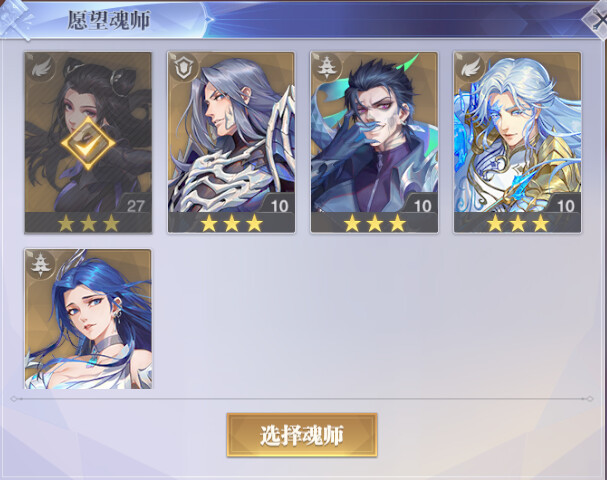607x480 pixels.
Task: Click the 10 level badge on silver-haired card
Action: pos(279,206)
